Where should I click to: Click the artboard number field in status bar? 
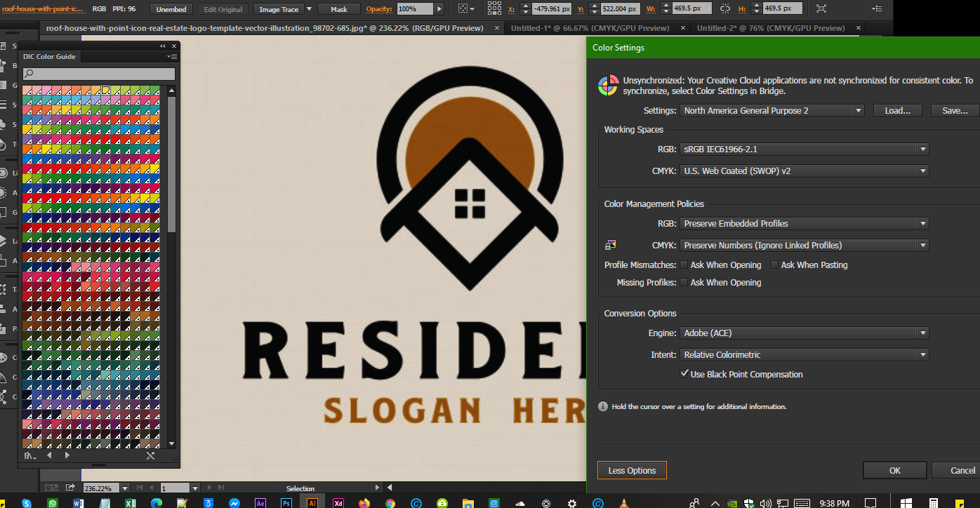pos(175,488)
